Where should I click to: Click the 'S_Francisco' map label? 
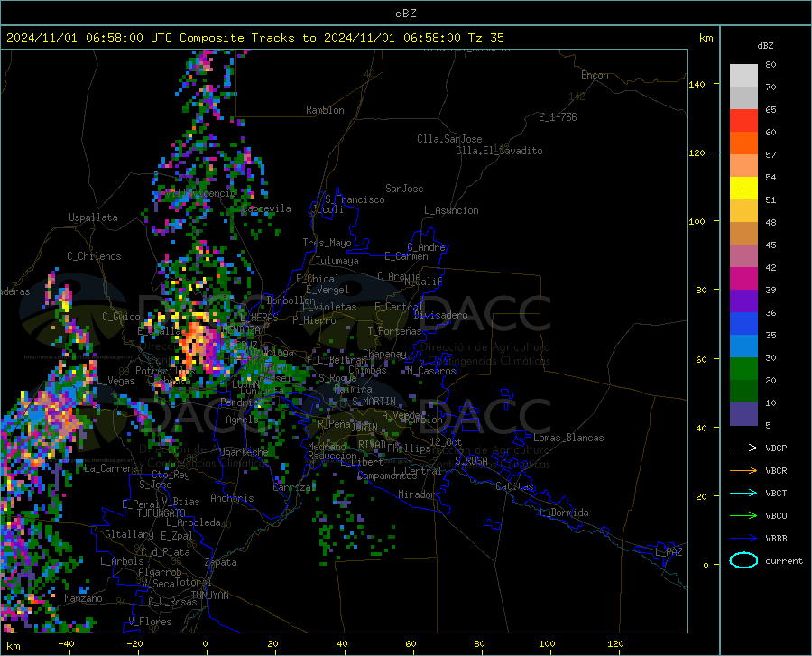coord(355,199)
